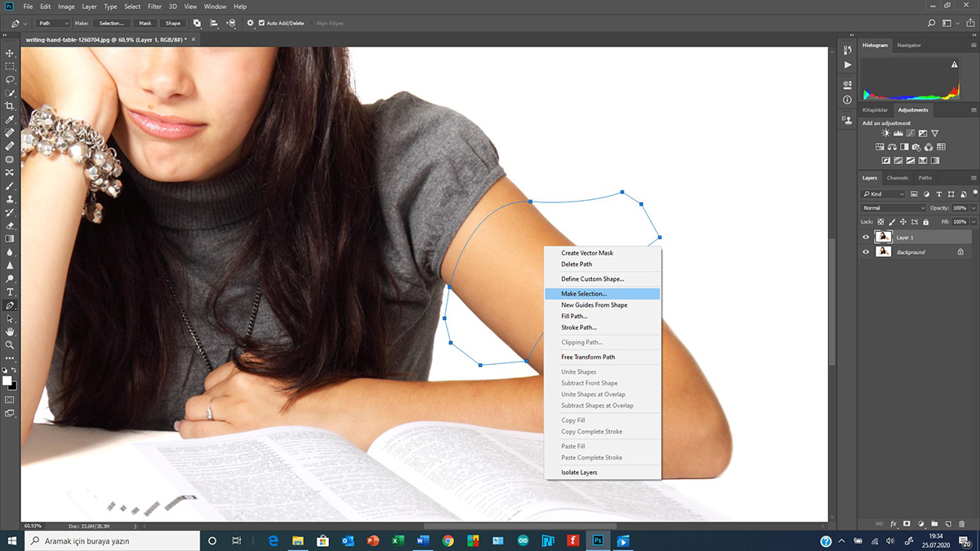The height and width of the screenshot is (551, 980).
Task: Toggle visibility of the Background layer
Action: 866,252
